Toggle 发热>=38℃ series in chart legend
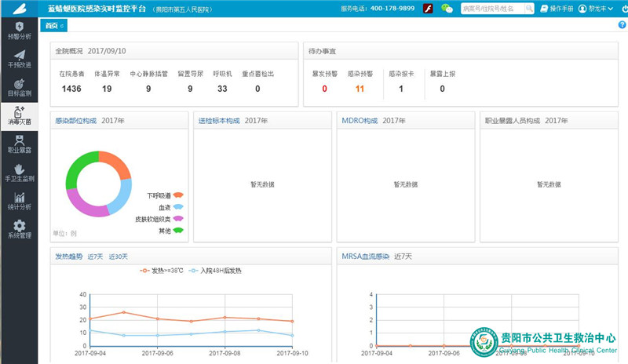Viewport: 628px width, 364px height. [x=163, y=271]
